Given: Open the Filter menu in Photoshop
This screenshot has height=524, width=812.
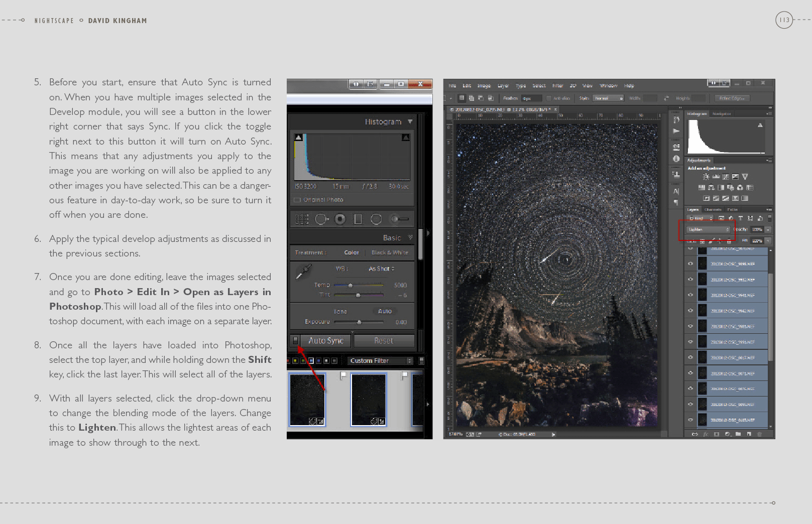Looking at the screenshot, I should pyautogui.click(x=557, y=86).
